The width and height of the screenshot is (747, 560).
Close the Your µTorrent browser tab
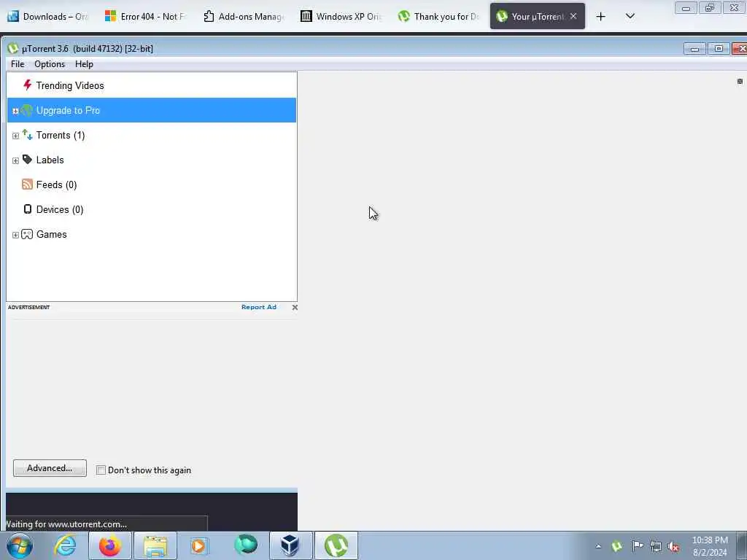pos(573,16)
